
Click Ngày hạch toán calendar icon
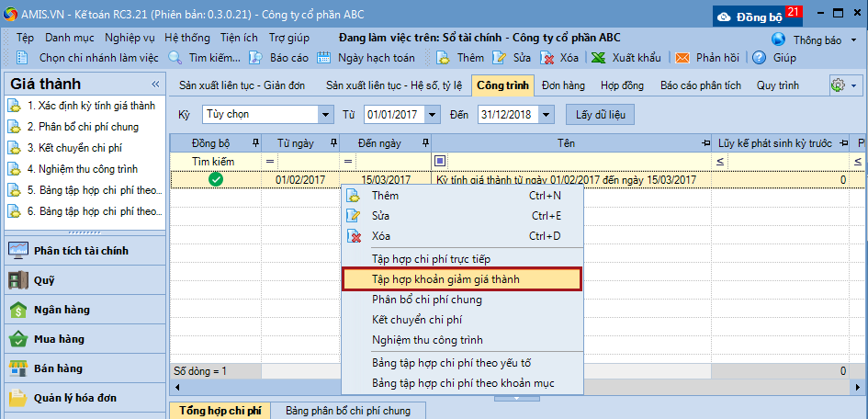point(324,57)
